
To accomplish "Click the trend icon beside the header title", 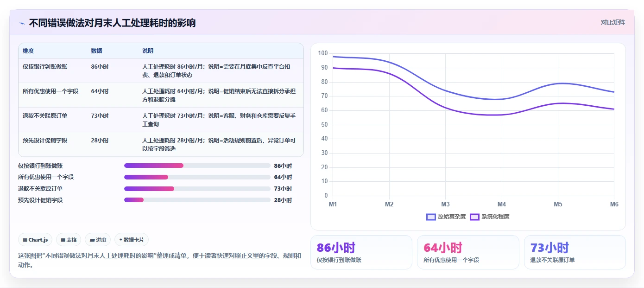I will (x=22, y=23).
